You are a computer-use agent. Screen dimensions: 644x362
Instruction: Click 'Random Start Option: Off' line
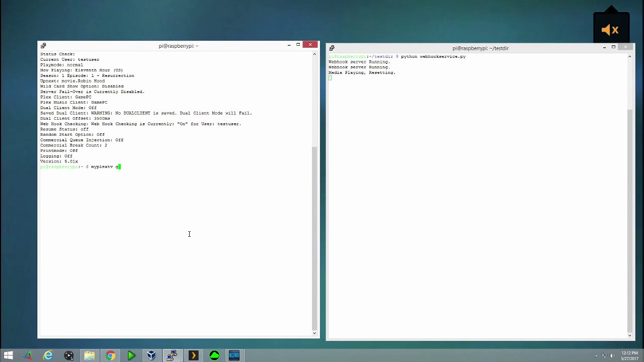72,135
